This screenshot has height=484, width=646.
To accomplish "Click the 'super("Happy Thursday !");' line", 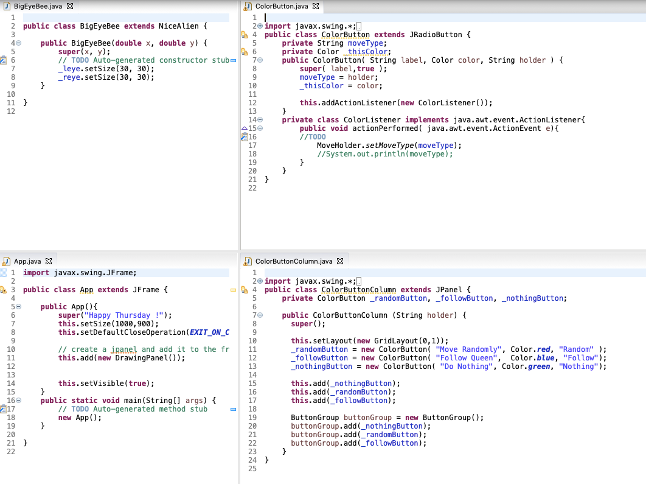I will (115, 316).
